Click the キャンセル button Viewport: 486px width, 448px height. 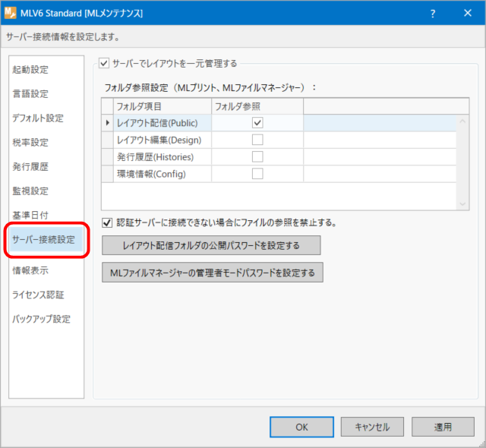[372, 427]
